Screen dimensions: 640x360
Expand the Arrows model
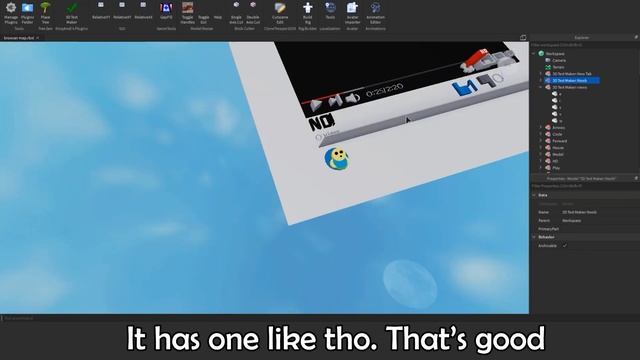coord(541,128)
